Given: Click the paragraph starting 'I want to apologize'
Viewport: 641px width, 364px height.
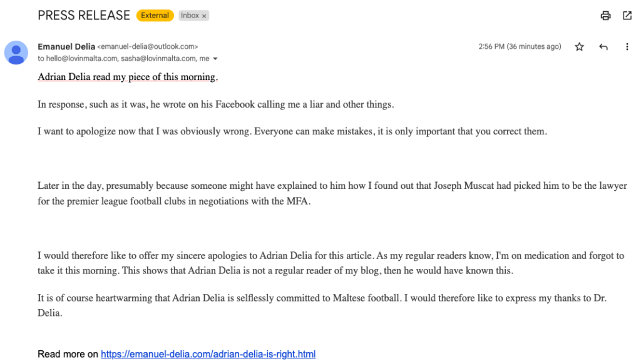Looking at the screenshot, I should pyautogui.click(x=292, y=132).
